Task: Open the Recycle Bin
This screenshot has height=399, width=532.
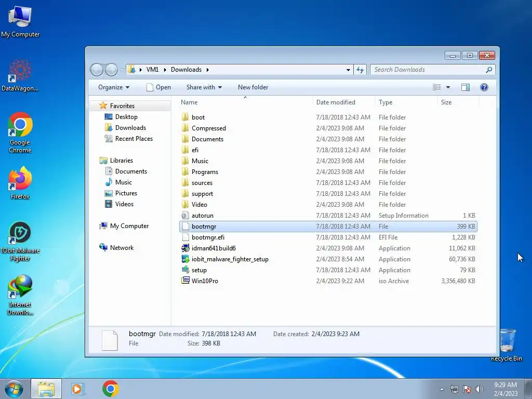Action: point(507,345)
